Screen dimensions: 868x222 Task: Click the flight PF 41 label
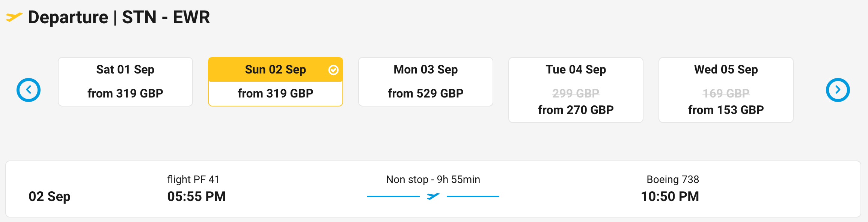click(193, 180)
